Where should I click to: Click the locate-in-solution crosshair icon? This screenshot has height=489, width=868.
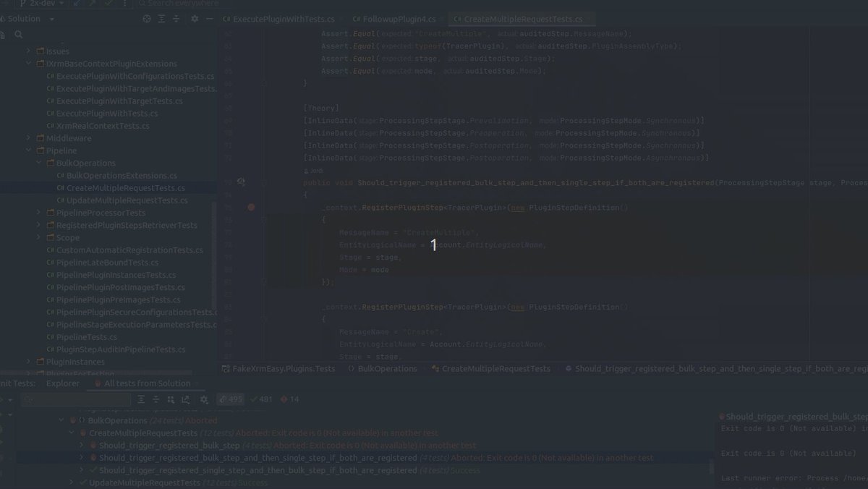148,19
